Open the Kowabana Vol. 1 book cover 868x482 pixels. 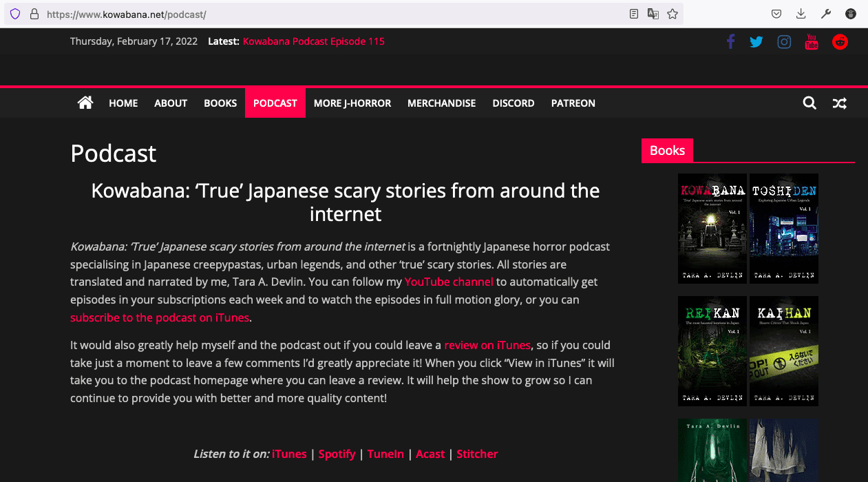click(712, 229)
